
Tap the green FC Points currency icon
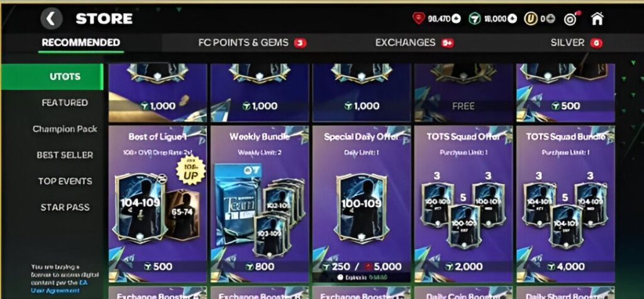coord(475,18)
